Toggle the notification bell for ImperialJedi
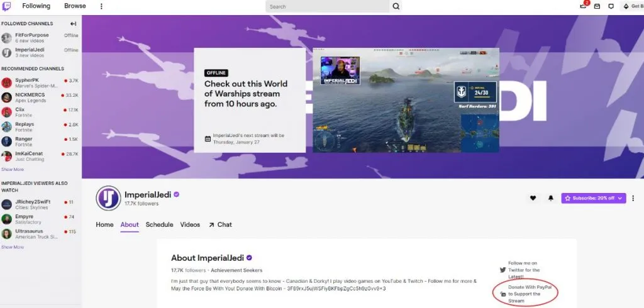The image size is (644, 308). pyautogui.click(x=551, y=198)
